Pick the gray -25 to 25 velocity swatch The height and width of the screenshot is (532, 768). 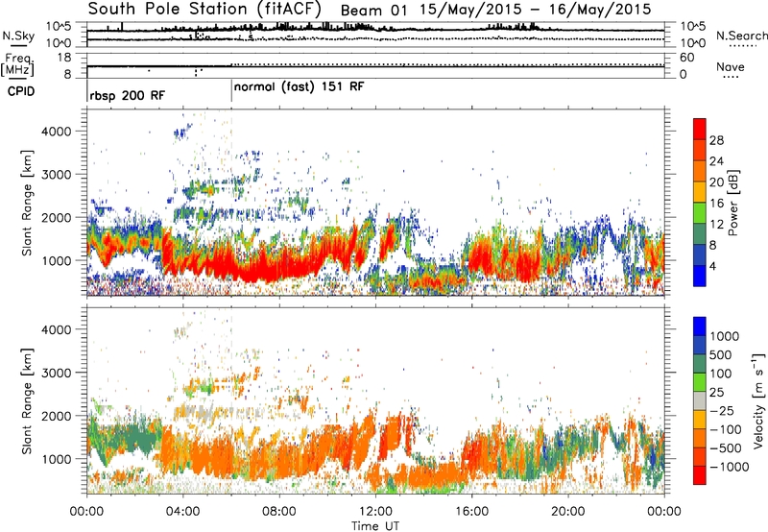coord(700,400)
